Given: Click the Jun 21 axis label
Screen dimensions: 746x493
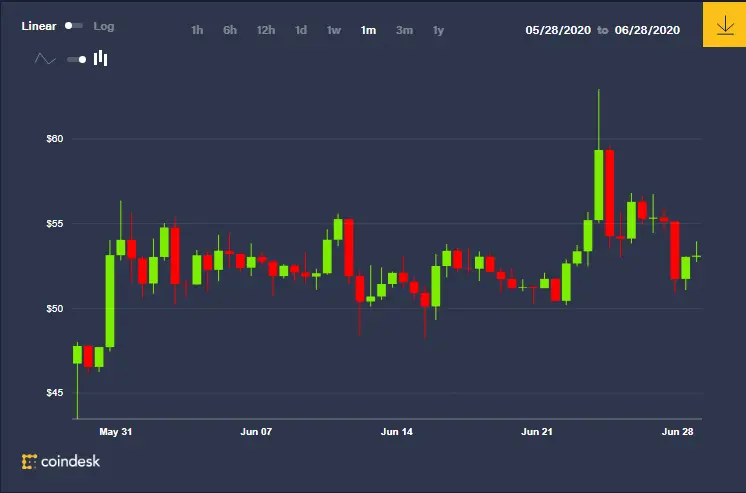Looking at the screenshot, I should (537, 432).
